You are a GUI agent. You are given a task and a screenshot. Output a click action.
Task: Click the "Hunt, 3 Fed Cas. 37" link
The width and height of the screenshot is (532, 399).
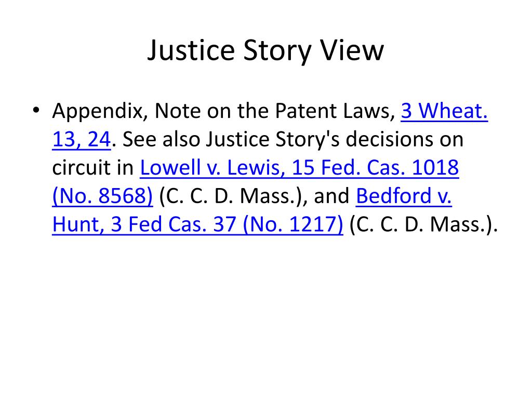tap(144, 224)
